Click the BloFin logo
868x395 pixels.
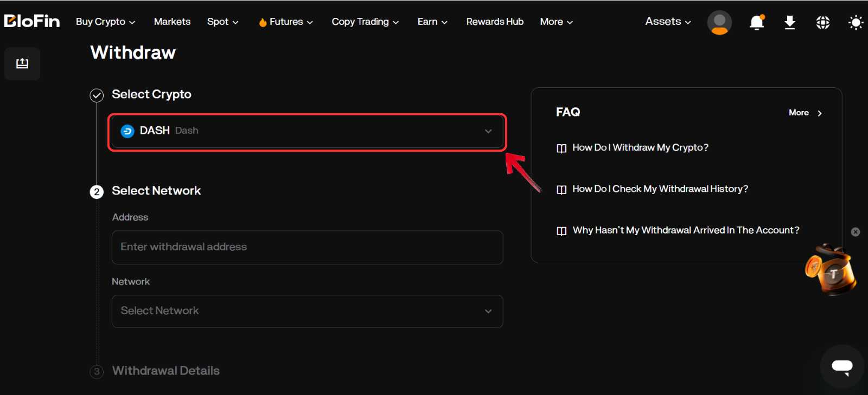pyautogui.click(x=32, y=21)
